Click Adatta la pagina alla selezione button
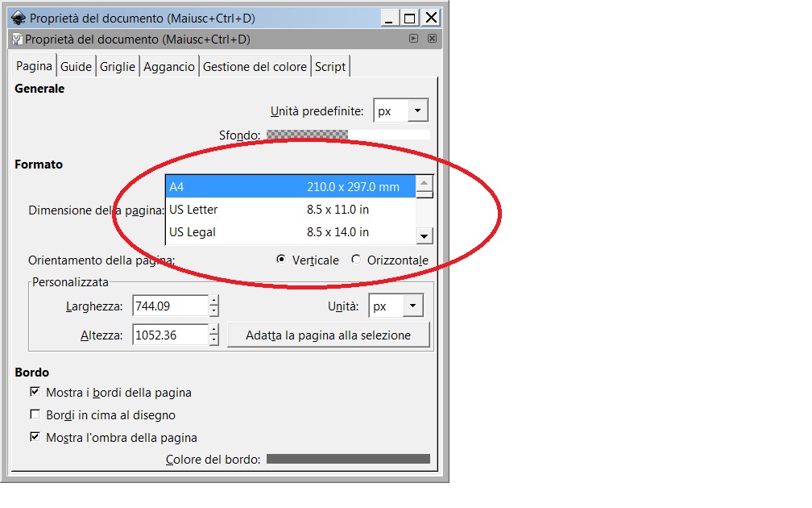Viewport: 812px width, 508px height. point(328,335)
